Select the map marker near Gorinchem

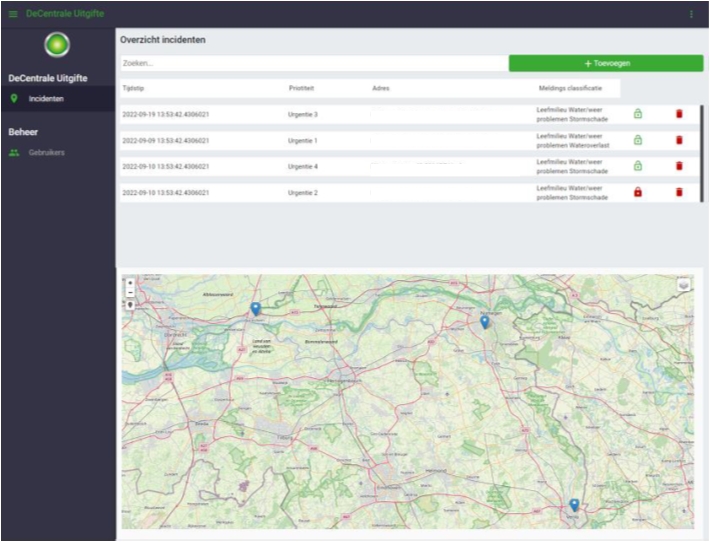[x=256, y=309]
